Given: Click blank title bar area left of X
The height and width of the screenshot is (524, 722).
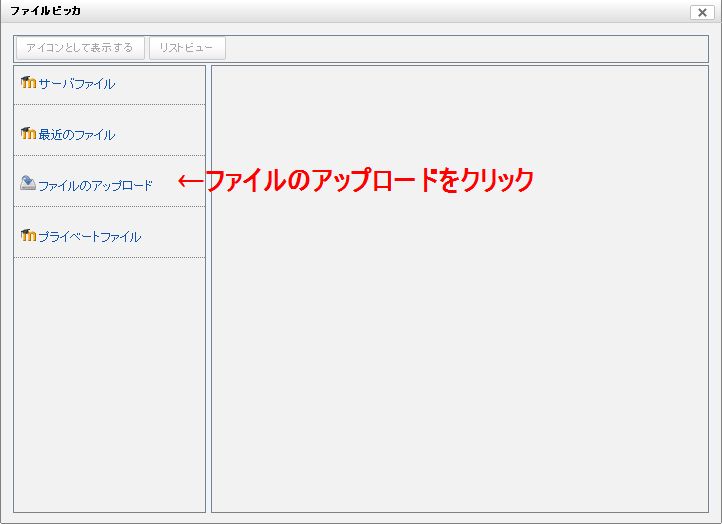Looking at the screenshot, I should coord(400,11).
